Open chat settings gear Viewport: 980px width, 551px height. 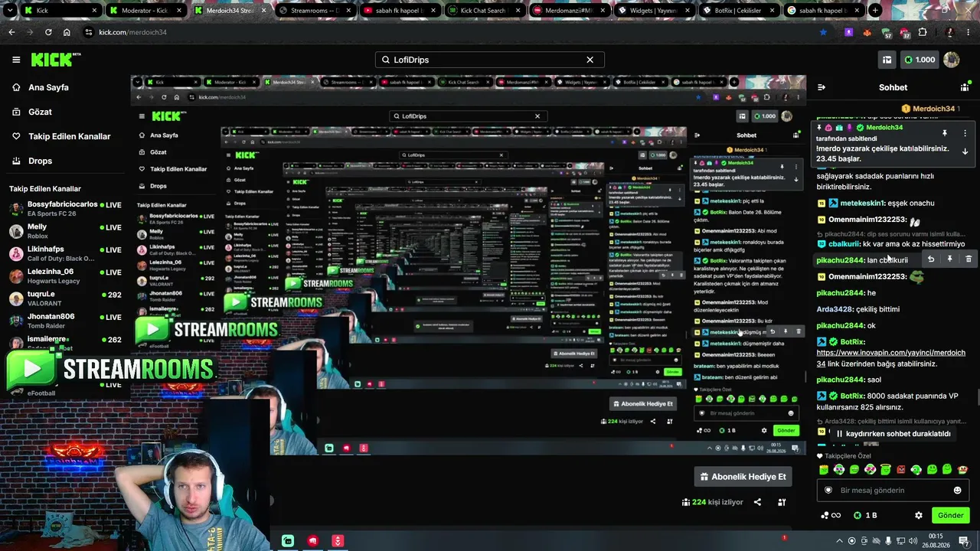pyautogui.click(x=919, y=516)
